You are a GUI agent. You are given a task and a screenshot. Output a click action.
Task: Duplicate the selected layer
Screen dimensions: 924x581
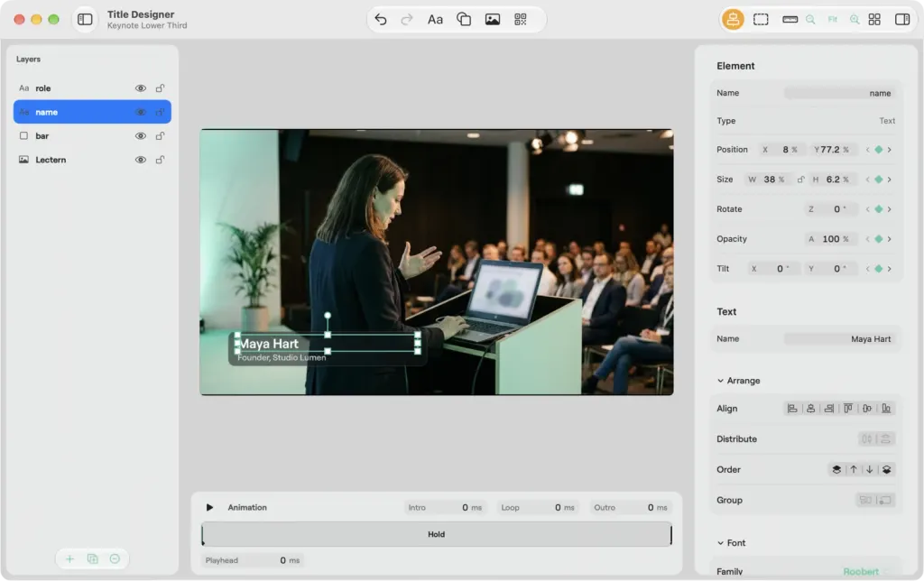[x=93, y=558]
